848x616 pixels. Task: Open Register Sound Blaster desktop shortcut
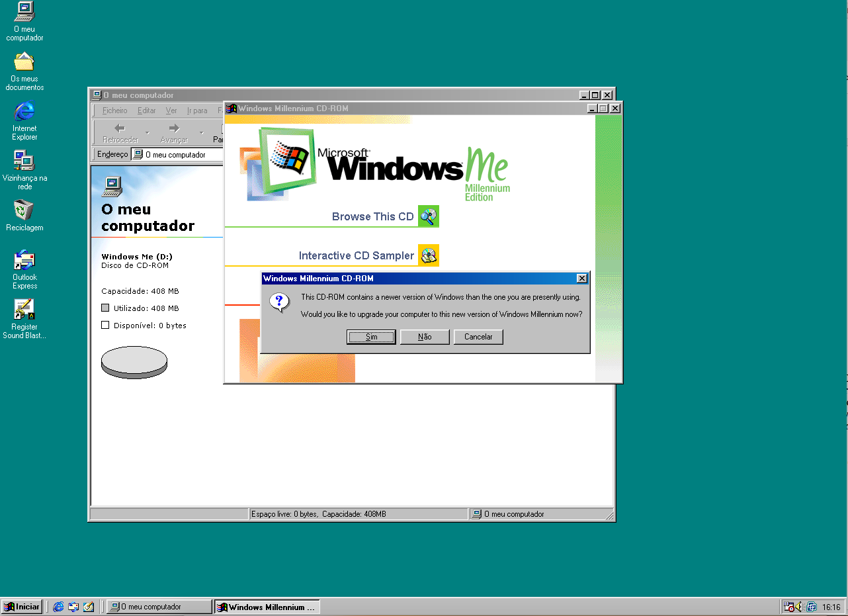point(24,310)
